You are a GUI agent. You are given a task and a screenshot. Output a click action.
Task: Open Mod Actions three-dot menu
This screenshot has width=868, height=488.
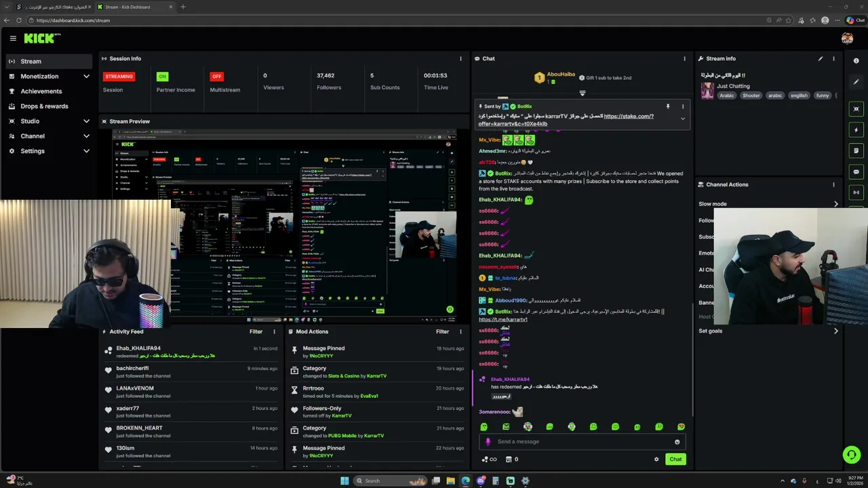coord(460,331)
